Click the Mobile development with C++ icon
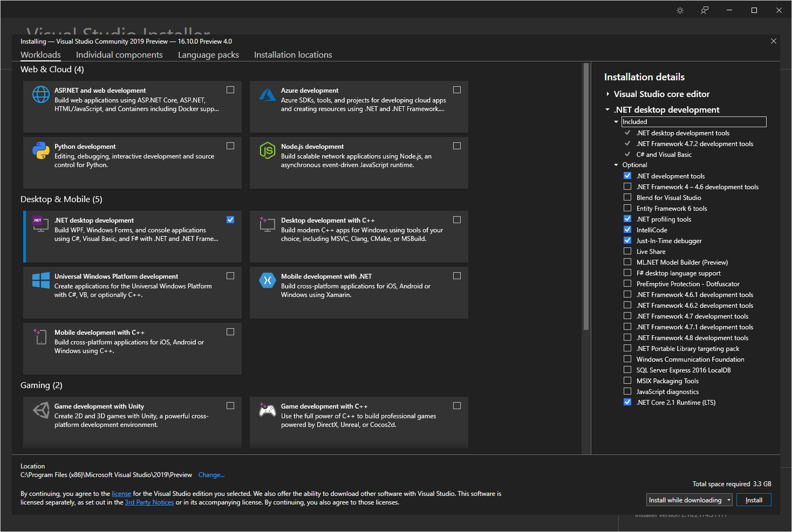 pos(41,336)
